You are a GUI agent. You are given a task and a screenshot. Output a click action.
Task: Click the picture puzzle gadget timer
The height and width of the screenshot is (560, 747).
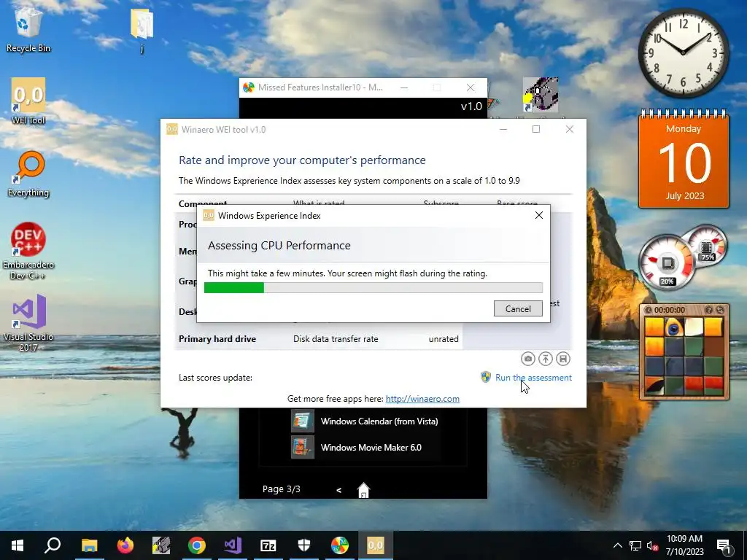670,310
